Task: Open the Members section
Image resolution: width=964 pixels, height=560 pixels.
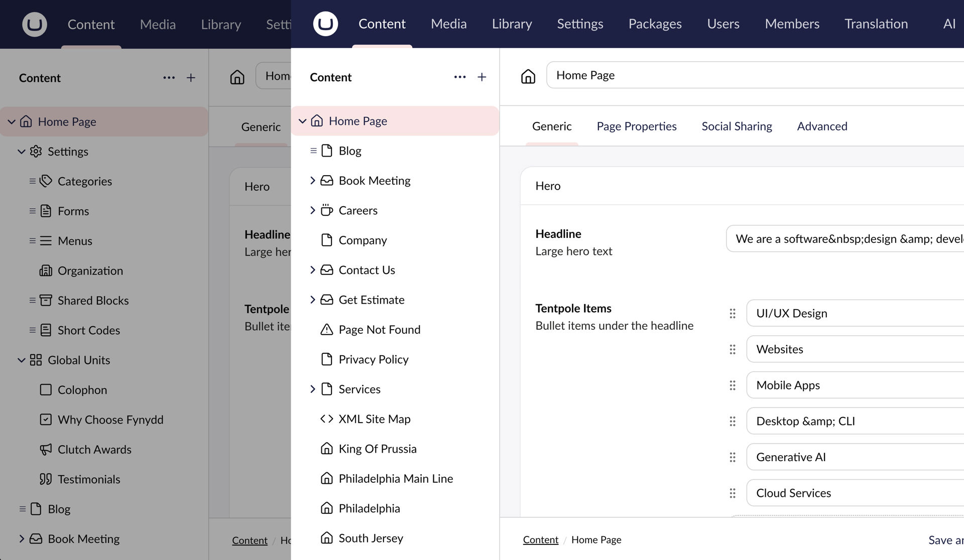Action: 792,24
